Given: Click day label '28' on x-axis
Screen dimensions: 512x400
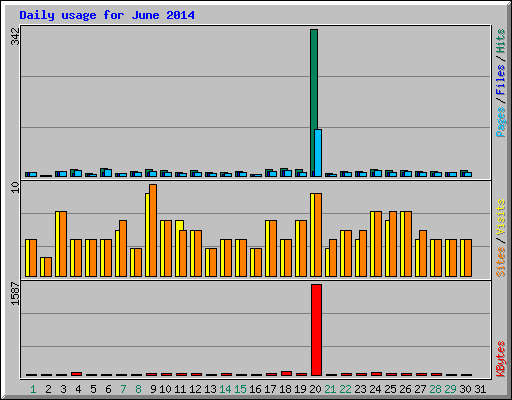Looking at the screenshot, I should [435, 389].
